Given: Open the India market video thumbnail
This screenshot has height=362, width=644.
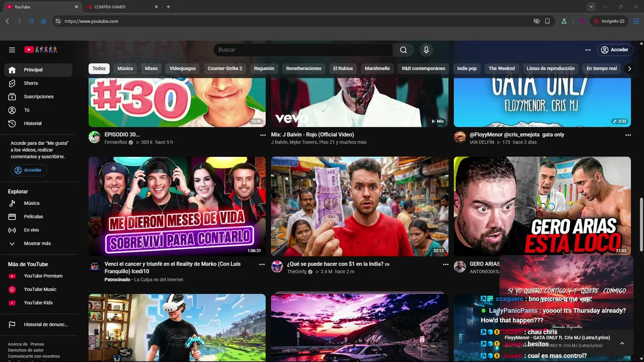Looking at the screenshot, I should point(360,207).
